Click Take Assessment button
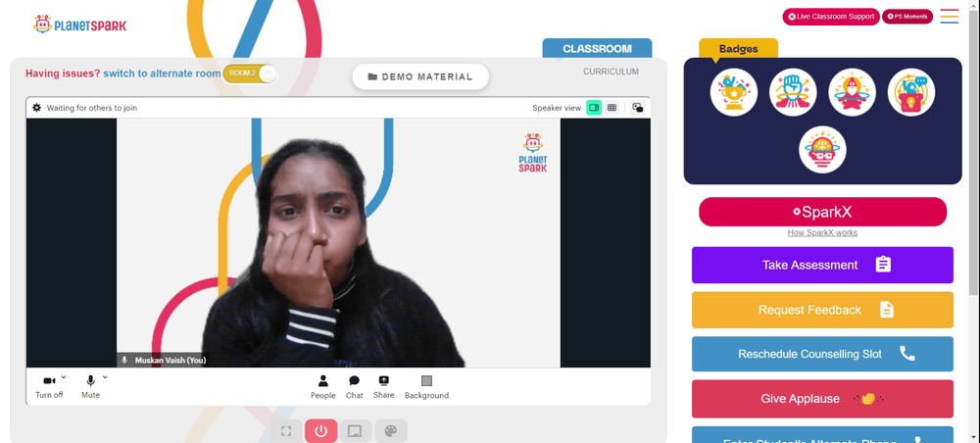 [x=822, y=265]
